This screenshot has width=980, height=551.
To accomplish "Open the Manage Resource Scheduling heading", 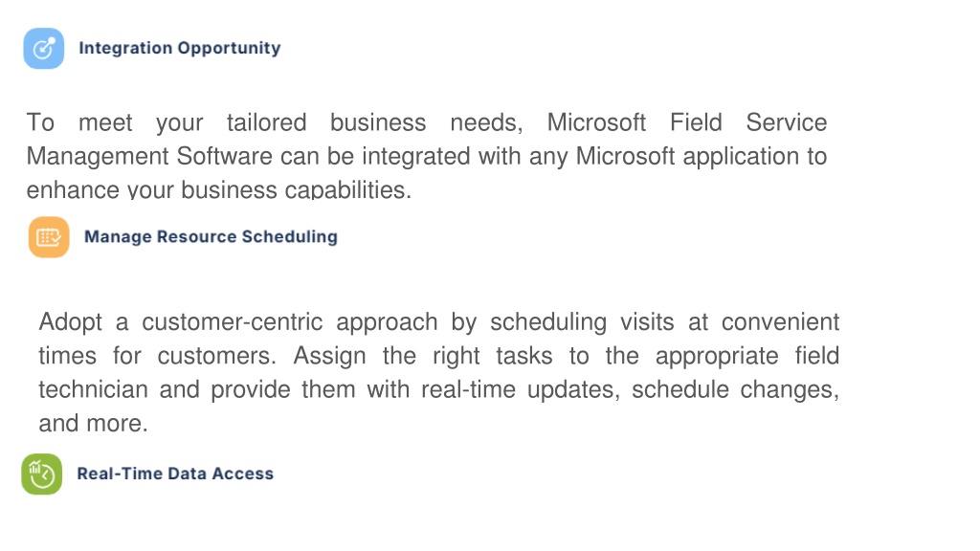I will [x=211, y=237].
